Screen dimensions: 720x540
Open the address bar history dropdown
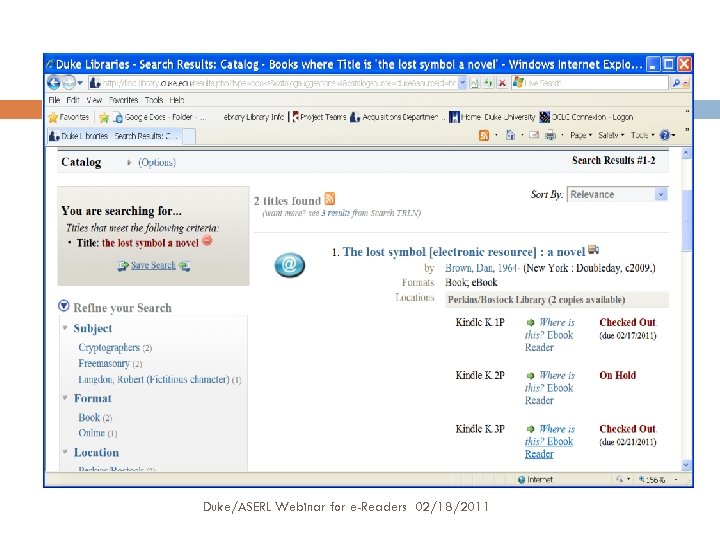pyautogui.click(x=462, y=83)
